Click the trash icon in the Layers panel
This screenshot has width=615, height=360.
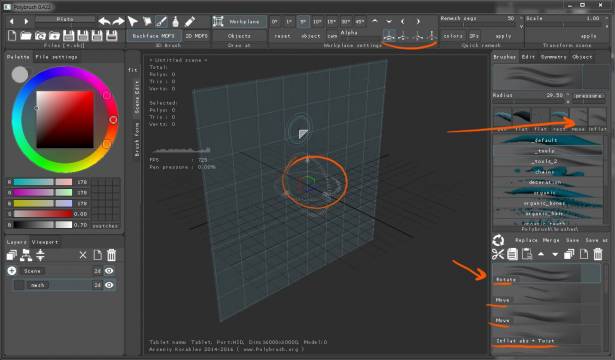(x=111, y=255)
